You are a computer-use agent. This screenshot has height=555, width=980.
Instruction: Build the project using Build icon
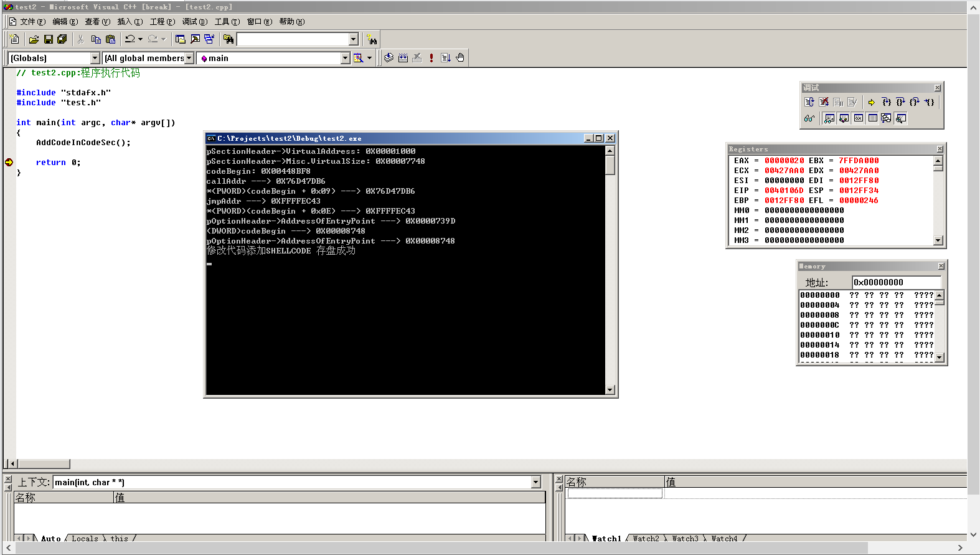pyautogui.click(x=403, y=58)
